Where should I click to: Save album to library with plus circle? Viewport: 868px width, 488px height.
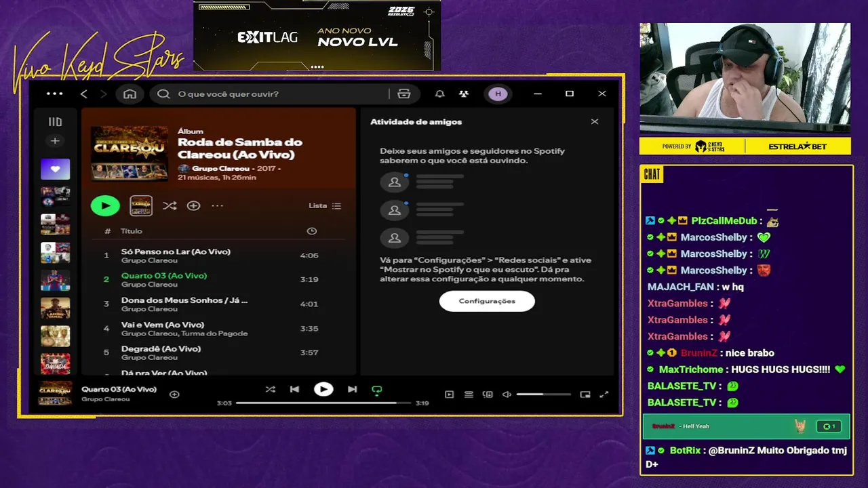193,205
